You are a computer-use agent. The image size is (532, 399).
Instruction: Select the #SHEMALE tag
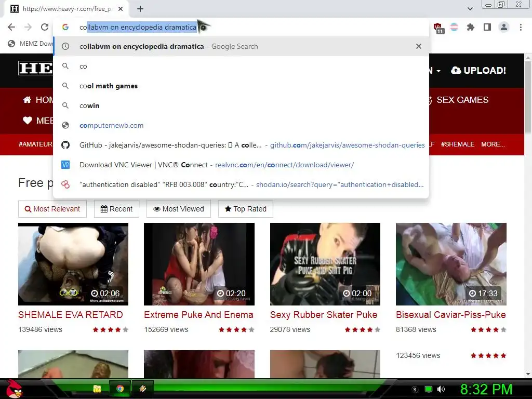click(457, 144)
